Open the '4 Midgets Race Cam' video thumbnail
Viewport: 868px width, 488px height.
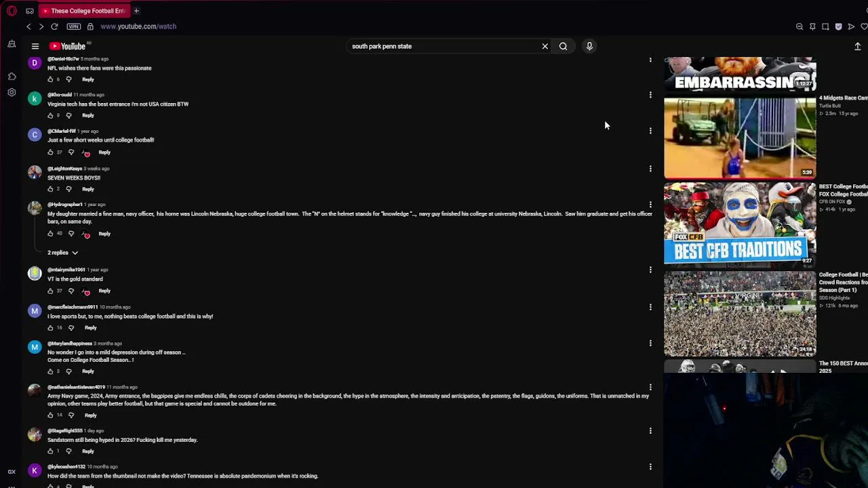pos(740,138)
